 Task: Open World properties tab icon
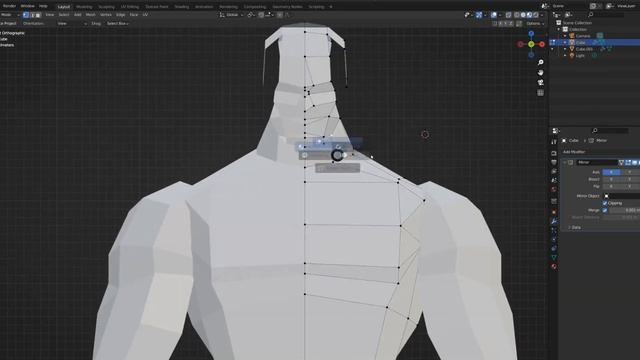pyautogui.click(x=554, y=189)
